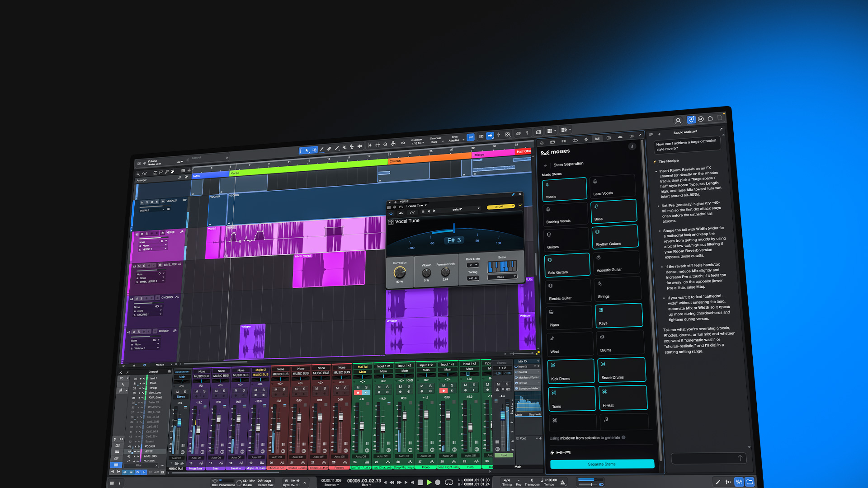
Task: Select the orange Chorus arranger section
Action: coord(429,159)
